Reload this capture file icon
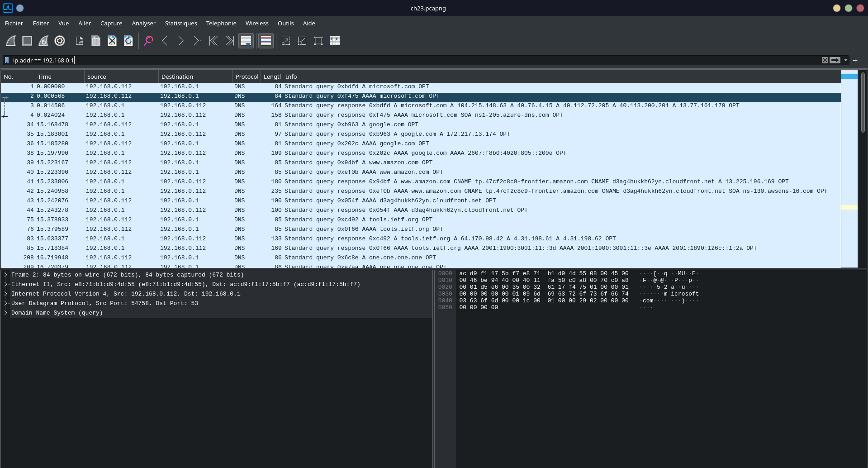The width and height of the screenshot is (868, 468). pos(128,41)
